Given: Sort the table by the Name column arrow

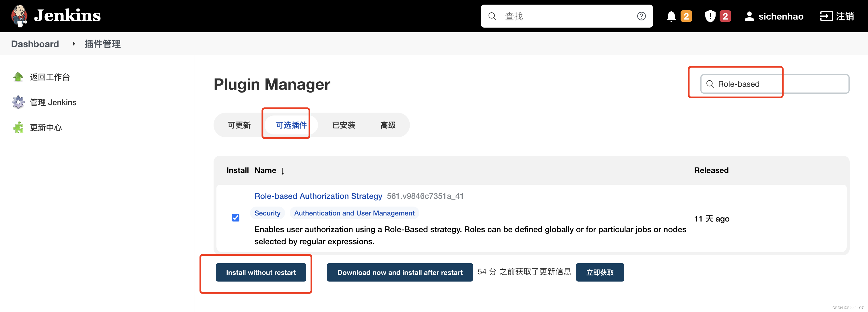Looking at the screenshot, I should click(282, 171).
